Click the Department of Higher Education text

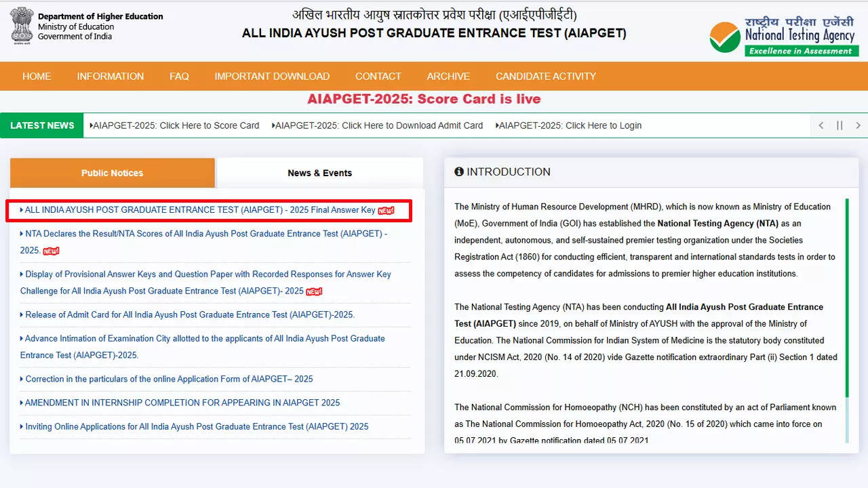(100, 16)
